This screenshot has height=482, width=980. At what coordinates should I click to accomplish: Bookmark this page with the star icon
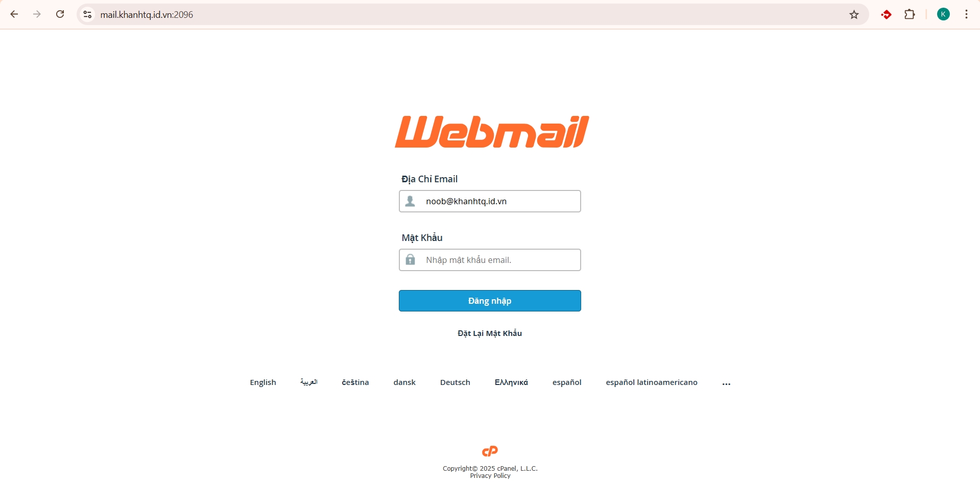pos(854,14)
